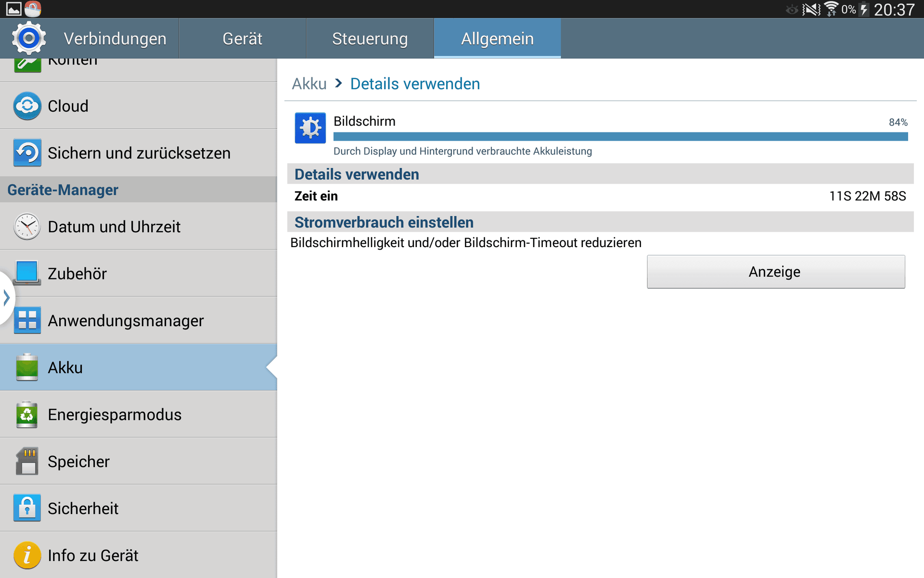The height and width of the screenshot is (578, 924).
Task: Tap the red notification icon in status bar
Action: [33, 9]
